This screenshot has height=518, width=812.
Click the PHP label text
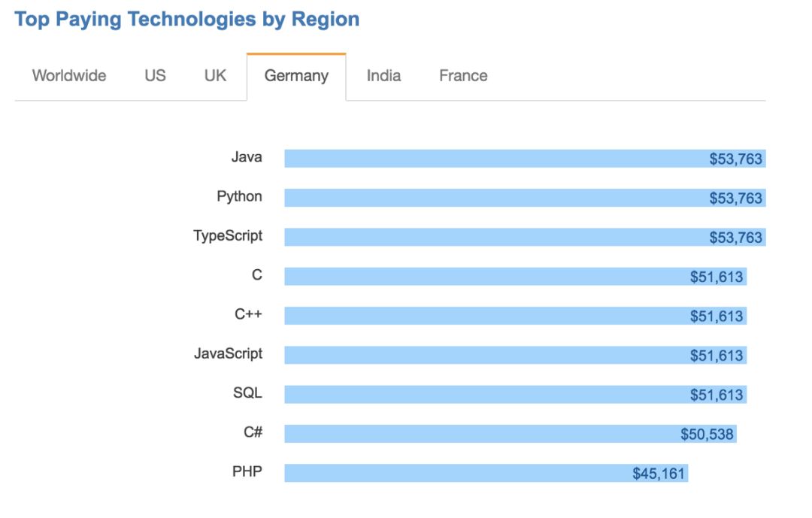pyautogui.click(x=247, y=473)
